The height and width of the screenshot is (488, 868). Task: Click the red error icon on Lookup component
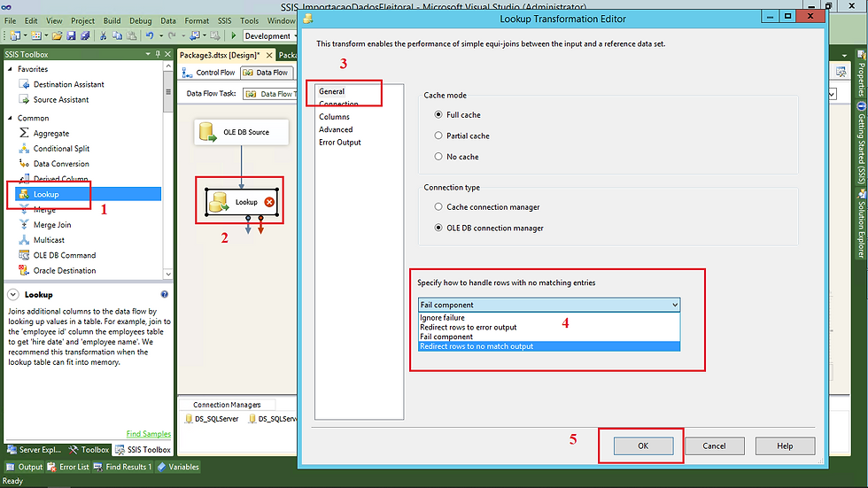tap(269, 202)
